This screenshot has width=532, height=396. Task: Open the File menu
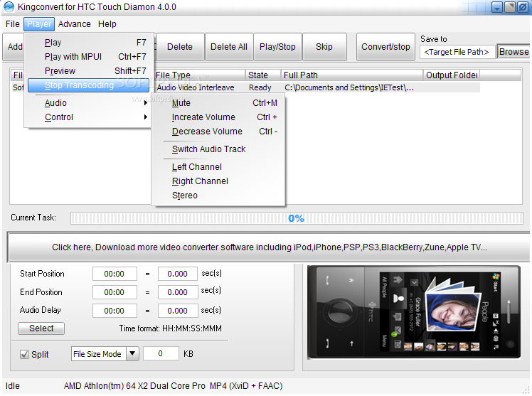(x=13, y=24)
